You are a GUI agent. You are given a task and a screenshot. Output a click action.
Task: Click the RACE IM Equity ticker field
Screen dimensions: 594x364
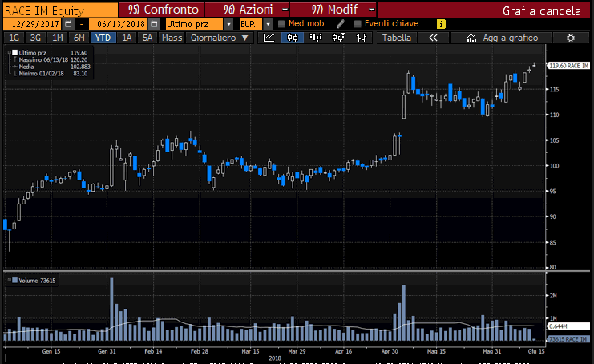(x=60, y=10)
